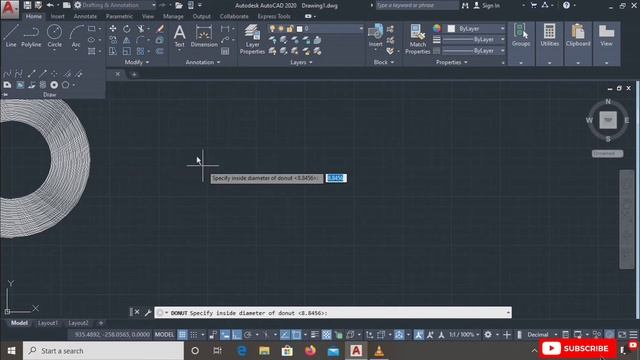Select the Donut tool in expanded Draw panel
The image size is (640, 360).
point(54,85)
